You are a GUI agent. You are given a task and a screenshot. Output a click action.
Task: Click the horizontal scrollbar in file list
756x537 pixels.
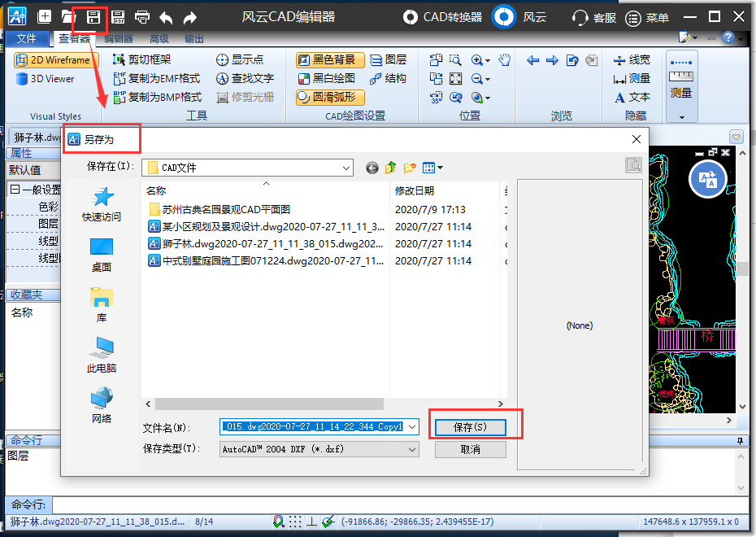click(270, 404)
